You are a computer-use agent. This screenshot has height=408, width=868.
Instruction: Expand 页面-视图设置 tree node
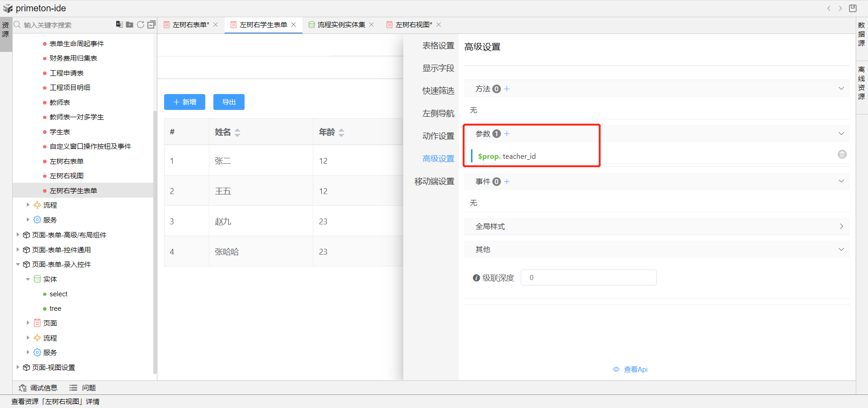(x=18, y=367)
